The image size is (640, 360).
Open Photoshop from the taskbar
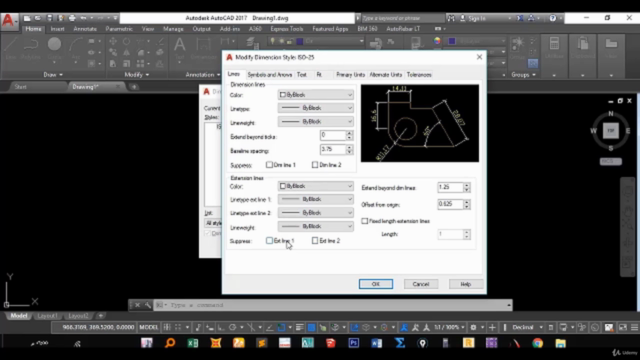point(354,343)
